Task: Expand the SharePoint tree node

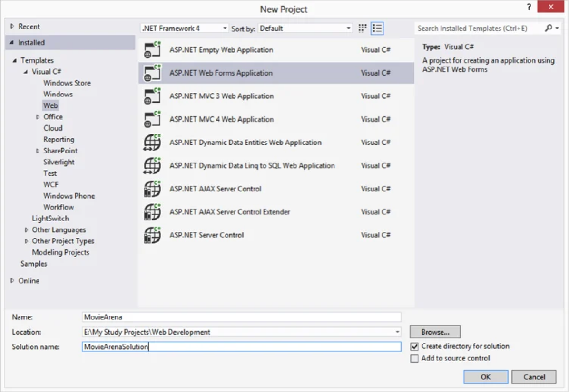Action: (x=38, y=151)
